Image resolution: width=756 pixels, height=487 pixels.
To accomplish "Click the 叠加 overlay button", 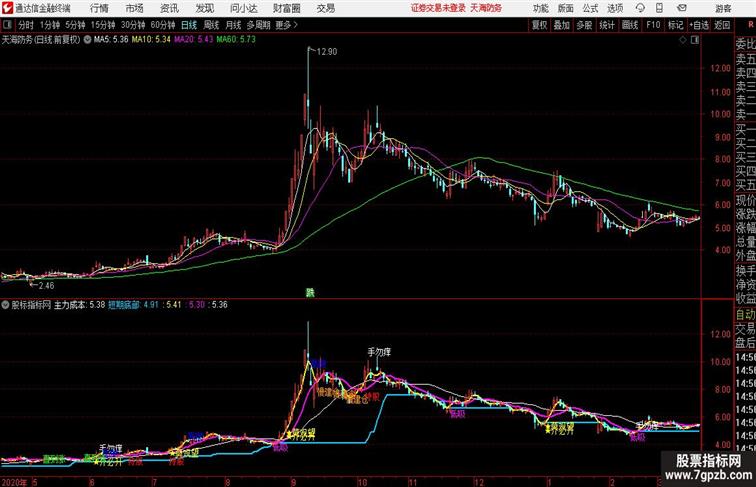I will pos(562,25).
